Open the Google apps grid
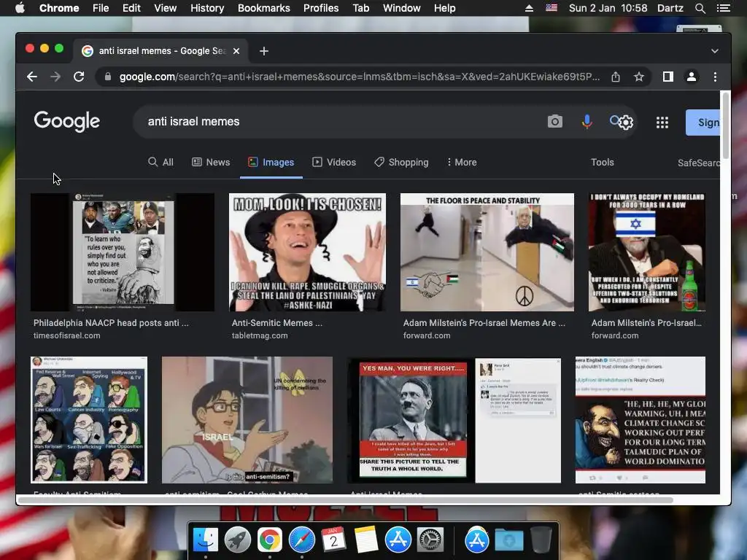 pyautogui.click(x=662, y=122)
